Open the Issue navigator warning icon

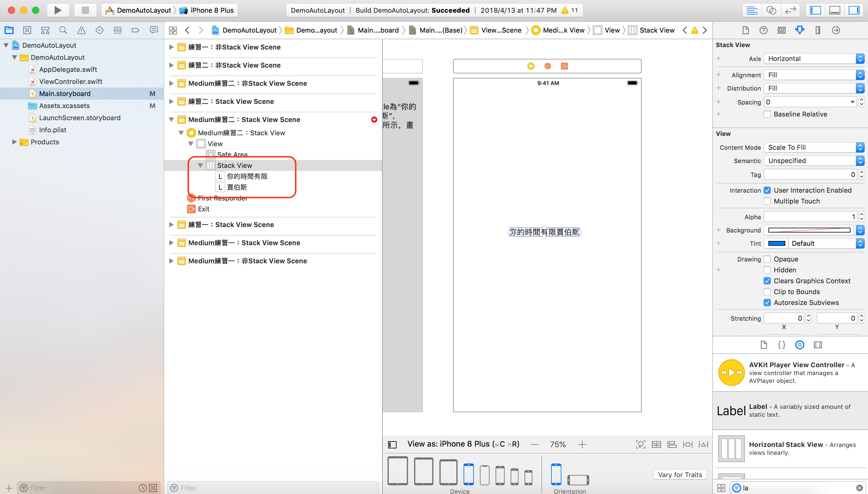(81, 30)
